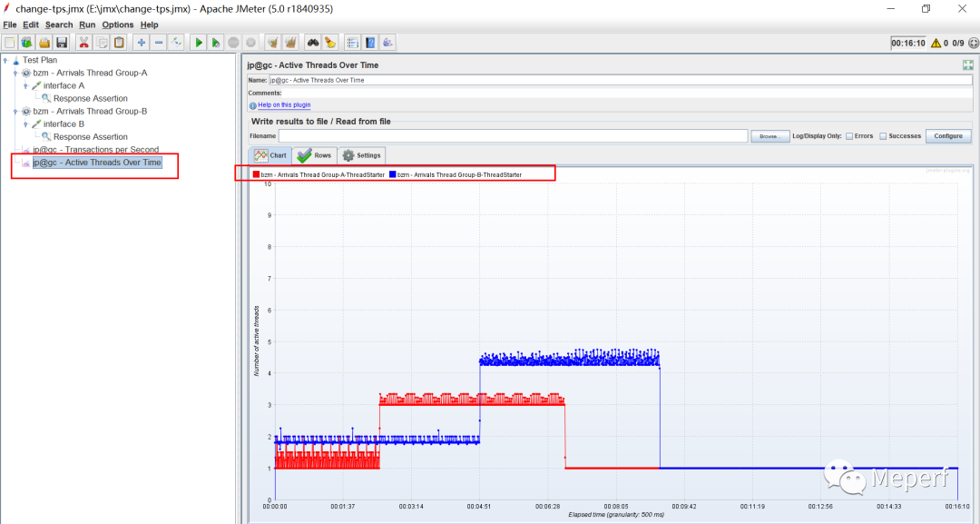
Task: Open the Options menu
Action: click(117, 25)
